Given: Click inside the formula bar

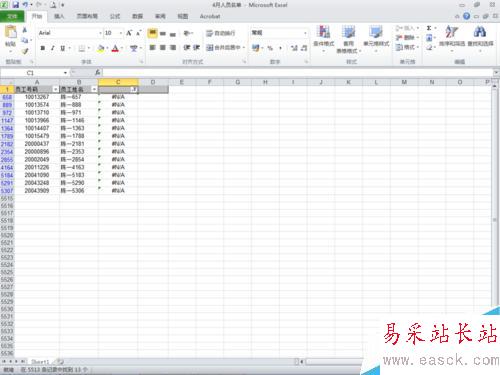Looking at the screenshot, I should 297,72.
